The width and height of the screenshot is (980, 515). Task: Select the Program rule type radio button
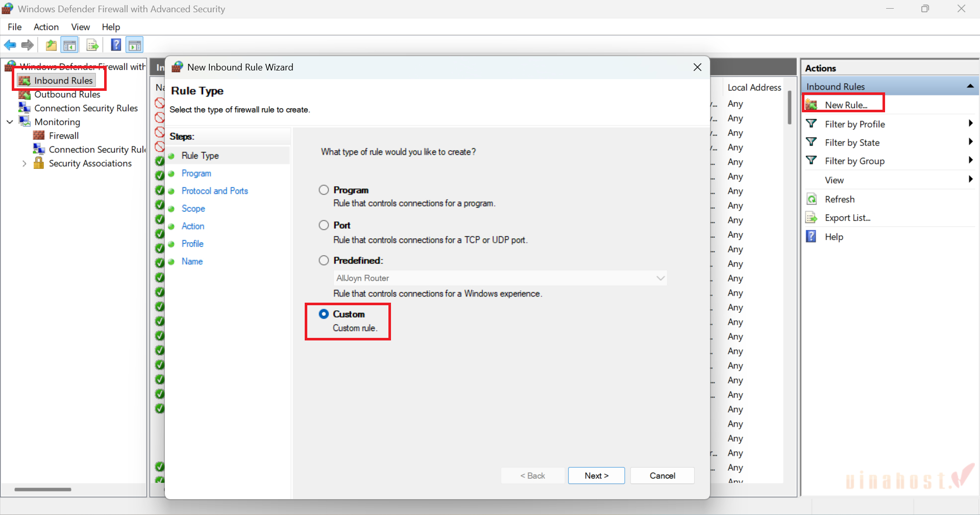click(x=324, y=190)
